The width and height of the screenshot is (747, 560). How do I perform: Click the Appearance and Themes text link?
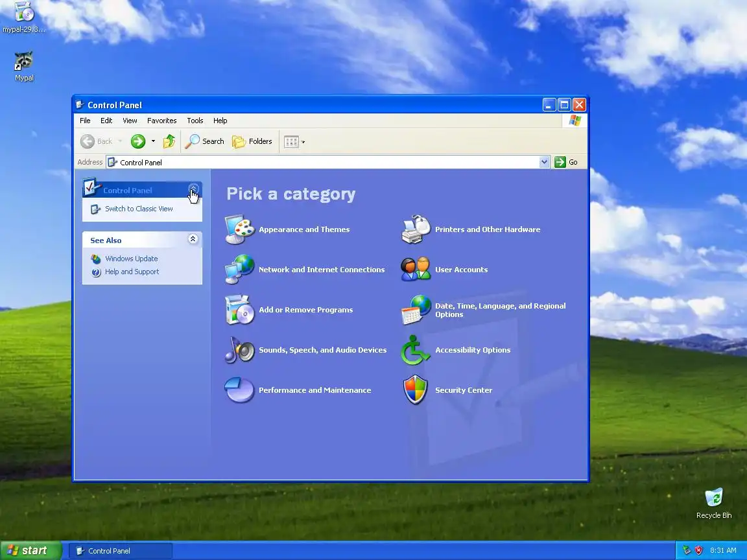point(304,229)
